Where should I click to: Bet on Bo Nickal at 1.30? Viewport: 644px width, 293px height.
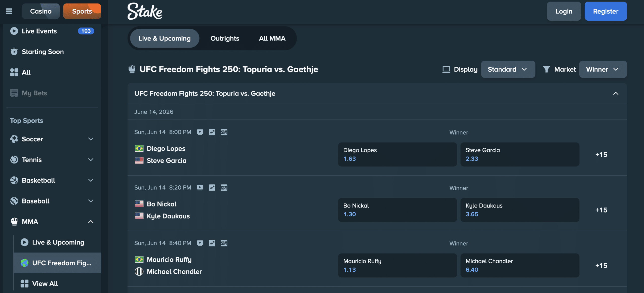(397, 210)
